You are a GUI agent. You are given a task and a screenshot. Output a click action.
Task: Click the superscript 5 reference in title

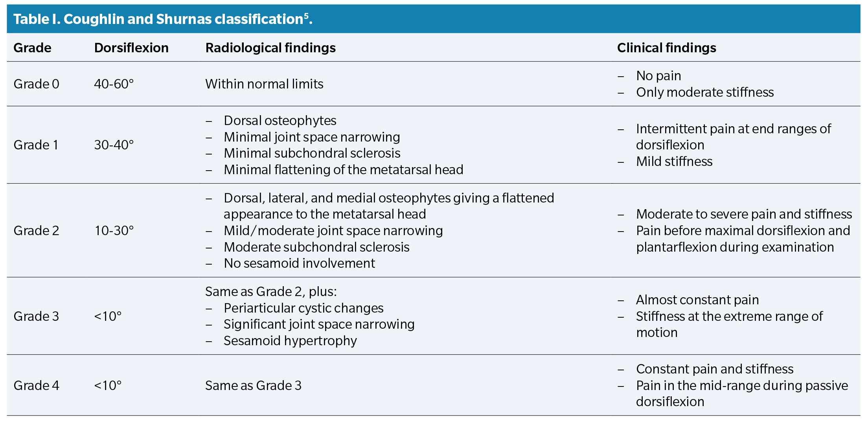click(306, 16)
